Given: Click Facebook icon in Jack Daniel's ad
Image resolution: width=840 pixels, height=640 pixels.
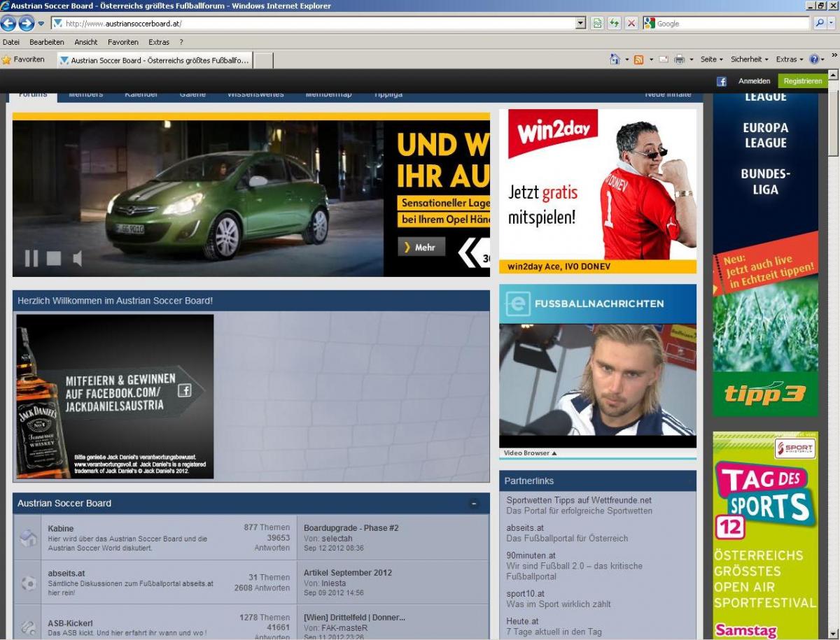Looking at the screenshot, I should [185, 390].
